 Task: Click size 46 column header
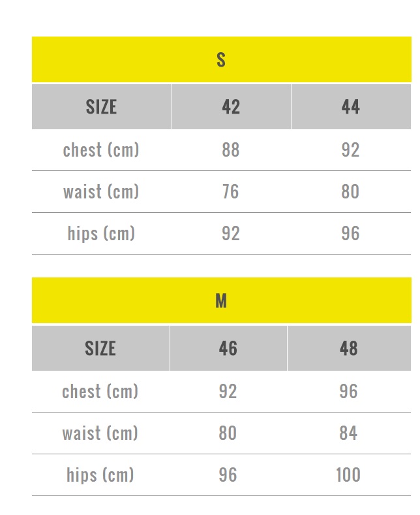(x=228, y=348)
